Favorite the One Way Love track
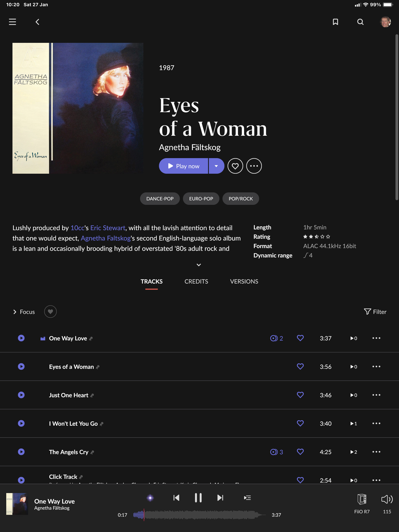399x532 pixels. (x=300, y=338)
